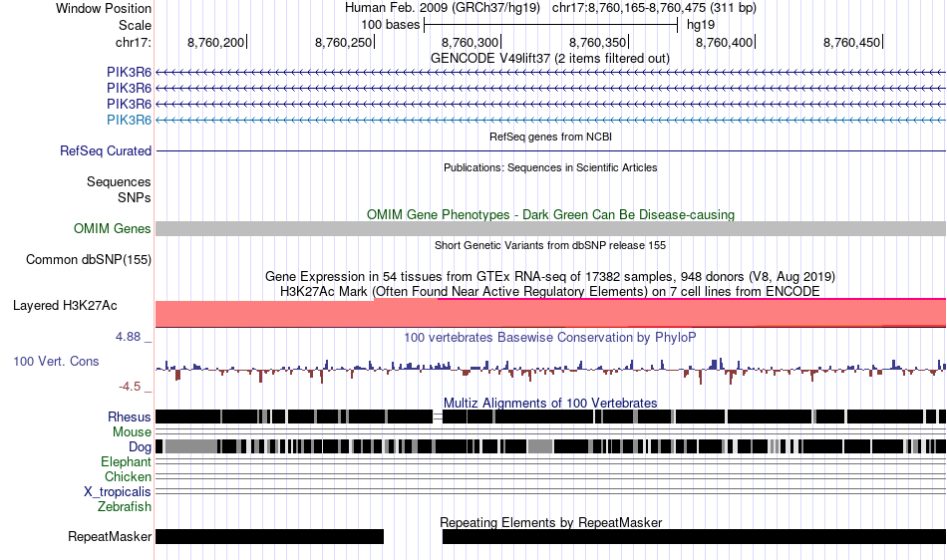This screenshot has width=947, height=560.
Task: Click the Common dbSNP(155) track label
Action: click(89, 259)
